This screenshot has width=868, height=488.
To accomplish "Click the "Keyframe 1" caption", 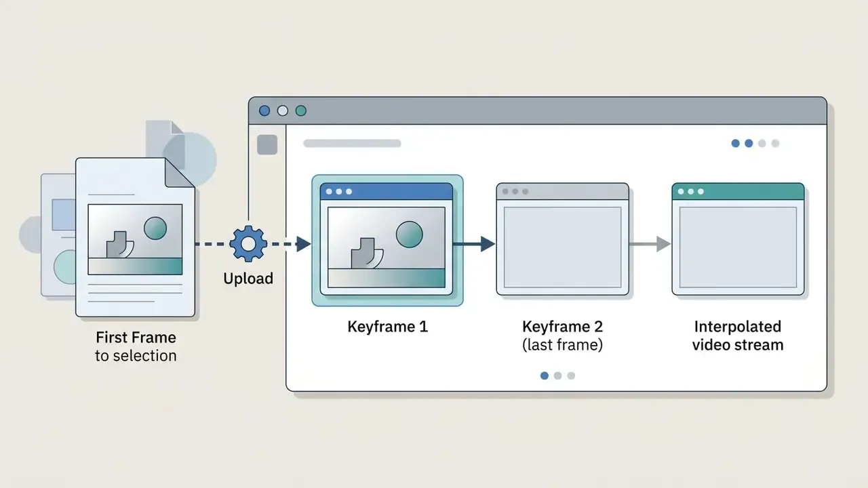I will pyautogui.click(x=388, y=327).
